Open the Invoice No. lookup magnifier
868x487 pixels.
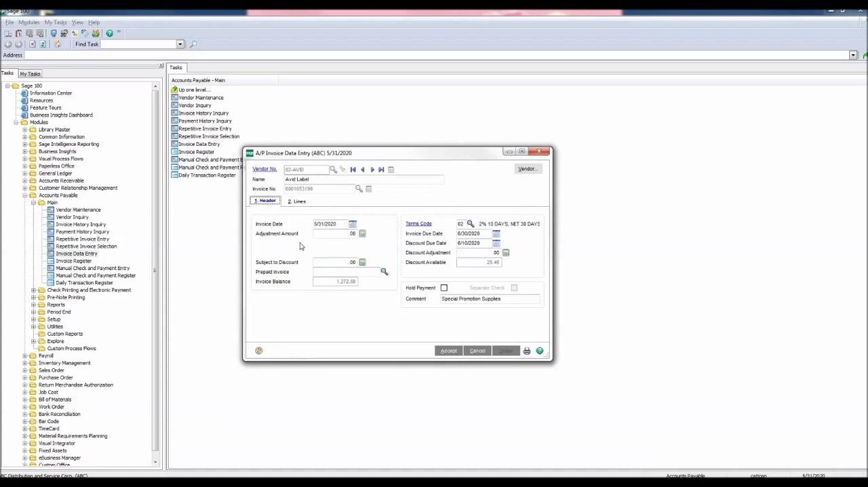coord(359,189)
